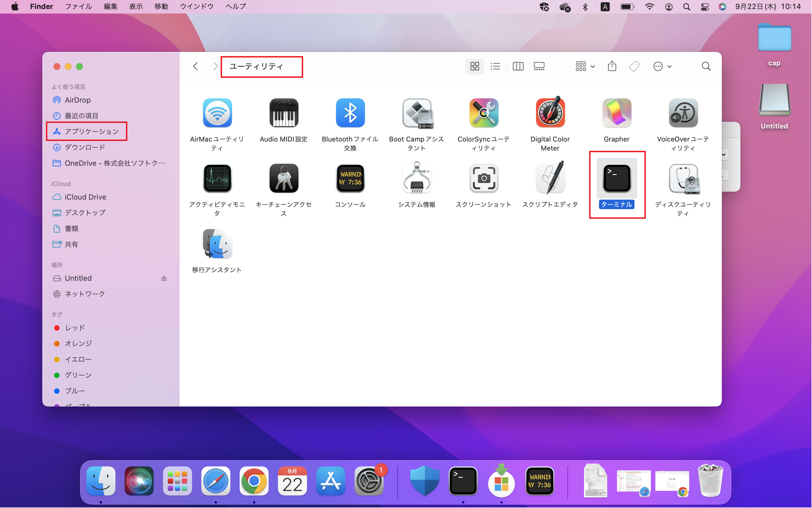Select the アクティビティモニタ icon
The height and width of the screenshot is (508, 812).
pyautogui.click(x=217, y=178)
